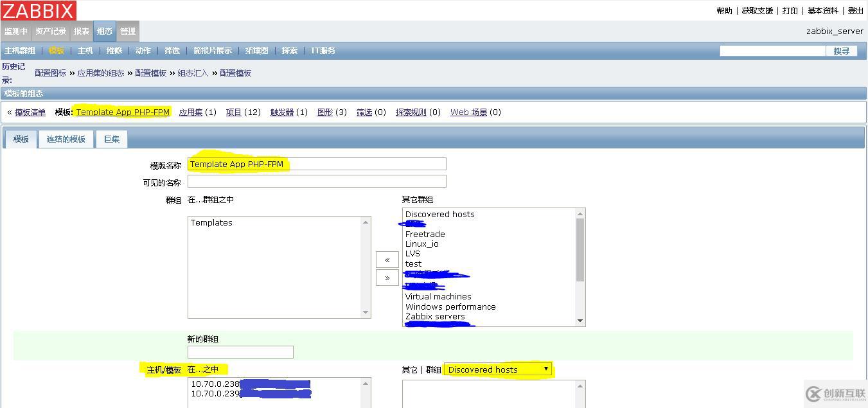Switch to the 巨集 tab
The image size is (868, 408).
pos(111,139)
